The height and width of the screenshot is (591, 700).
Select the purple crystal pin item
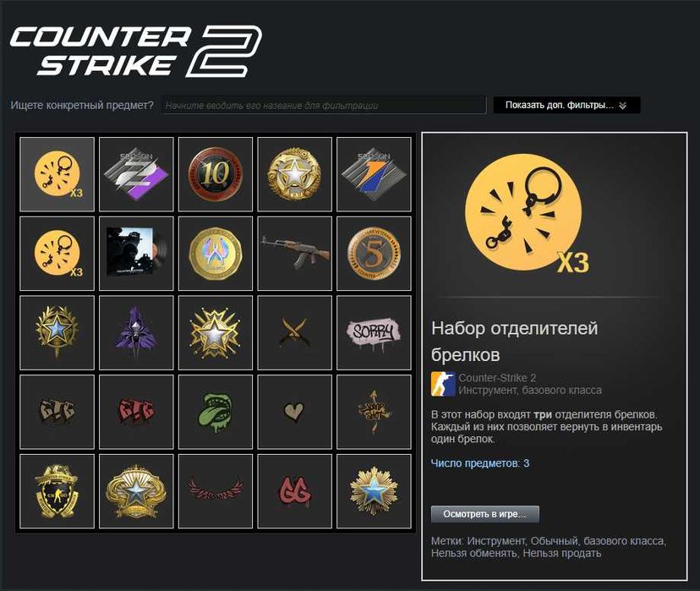(136, 332)
